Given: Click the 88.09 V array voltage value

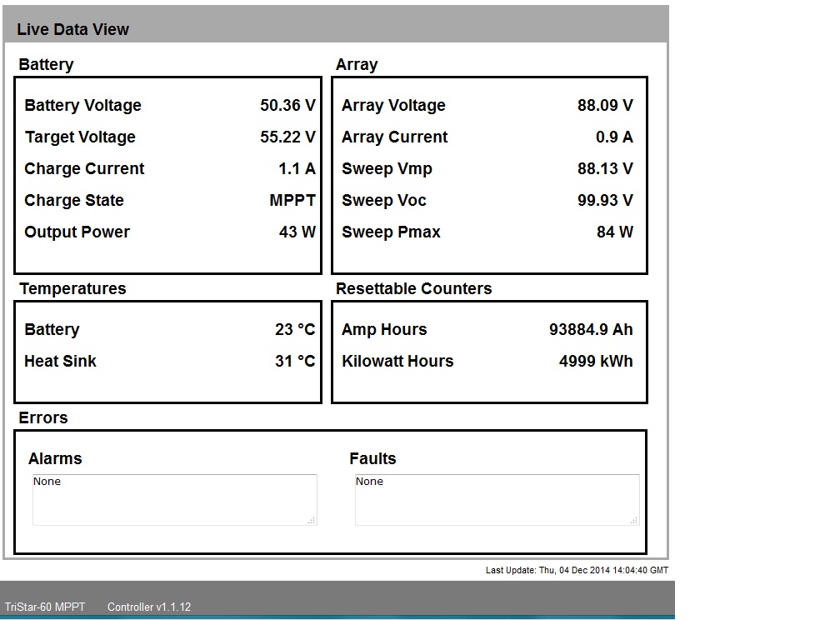Looking at the screenshot, I should click(605, 105).
